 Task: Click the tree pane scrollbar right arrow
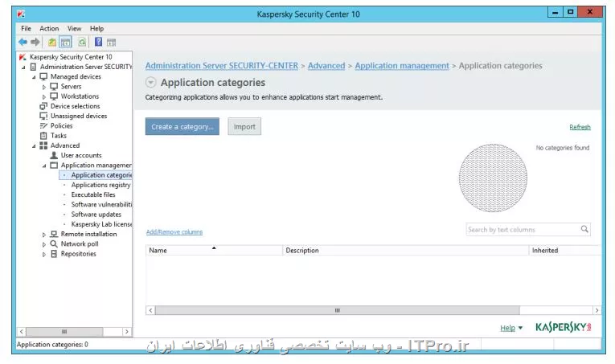click(127, 332)
